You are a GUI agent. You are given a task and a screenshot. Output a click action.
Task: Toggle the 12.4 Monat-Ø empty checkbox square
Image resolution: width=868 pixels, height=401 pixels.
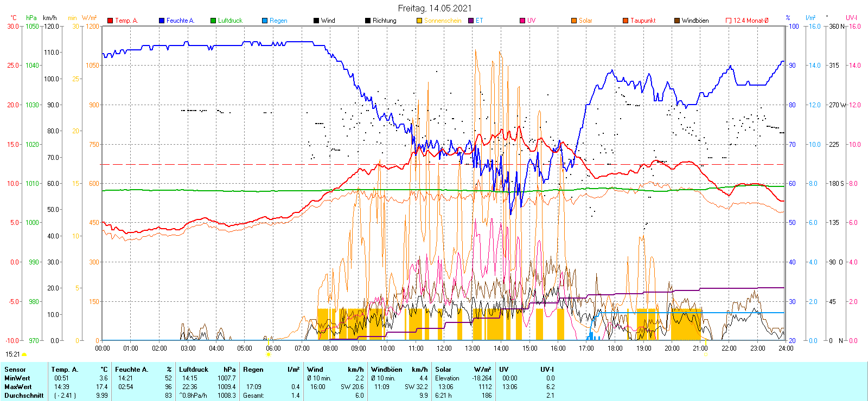[729, 21]
